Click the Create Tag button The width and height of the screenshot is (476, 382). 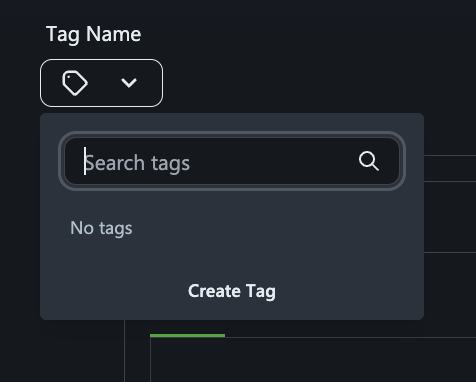click(x=232, y=291)
